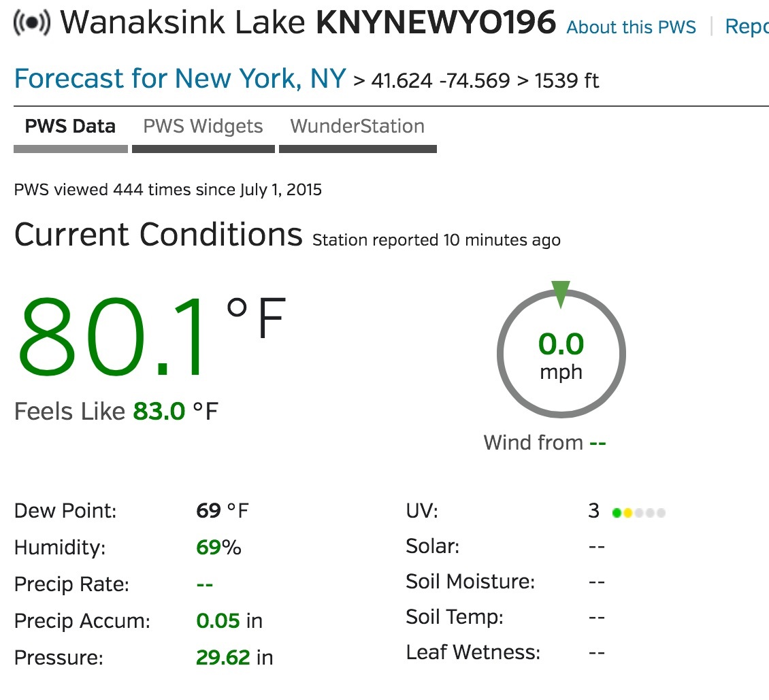Open the About this PWS link
Viewport: 769px width, 700px height.
(x=632, y=27)
